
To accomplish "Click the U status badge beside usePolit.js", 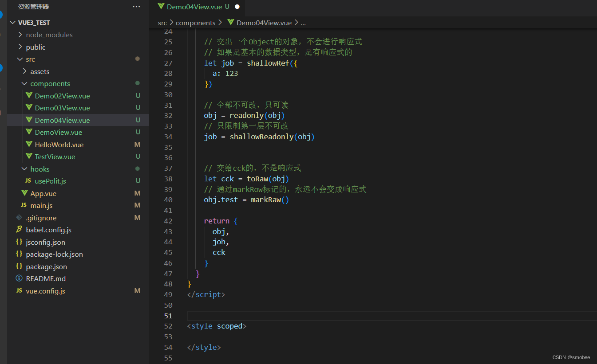I will pos(138,181).
